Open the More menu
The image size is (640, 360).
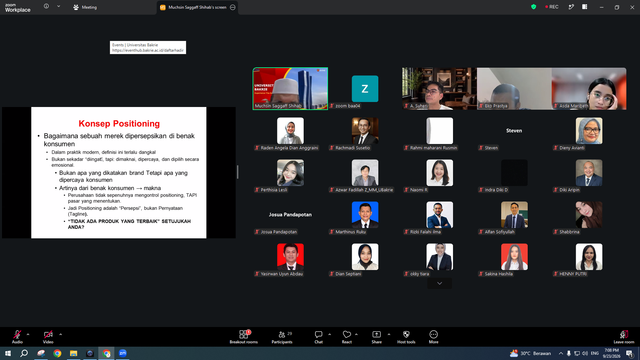click(433, 337)
